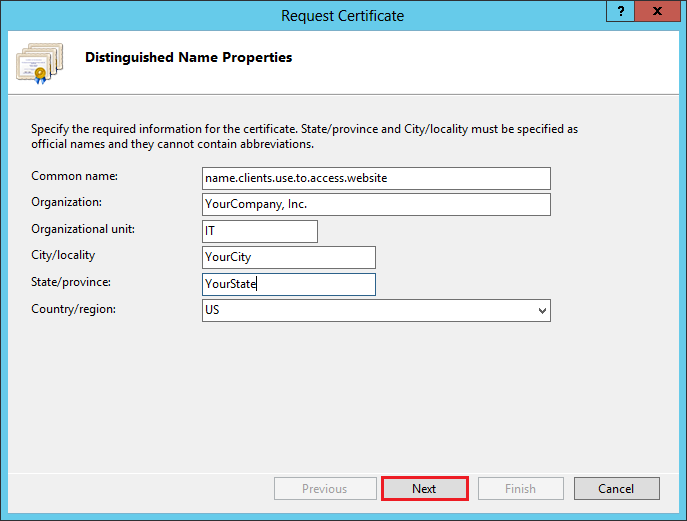Click the "Organizational unit:" label
The image size is (687, 521).
83,229
